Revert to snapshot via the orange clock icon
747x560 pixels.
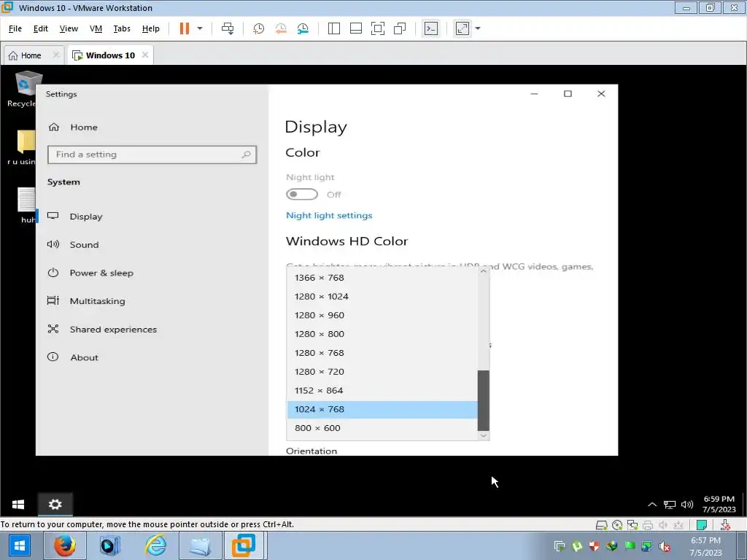pyautogui.click(x=281, y=28)
